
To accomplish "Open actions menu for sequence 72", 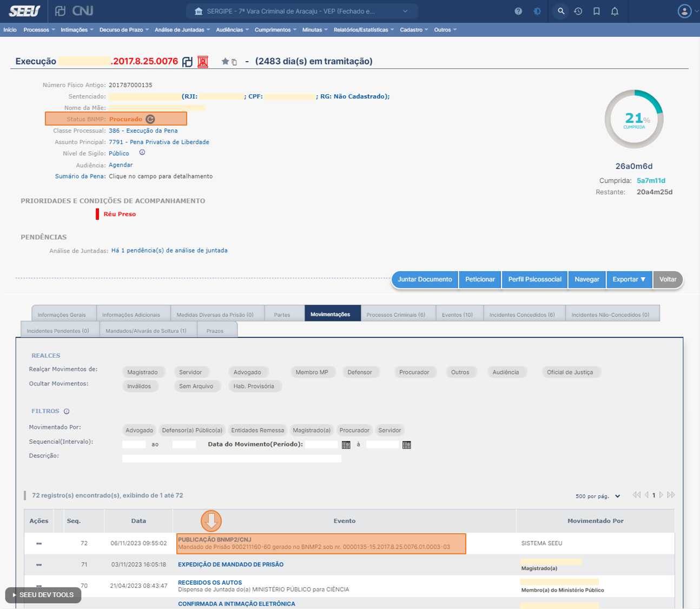I will (x=39, y=543).
